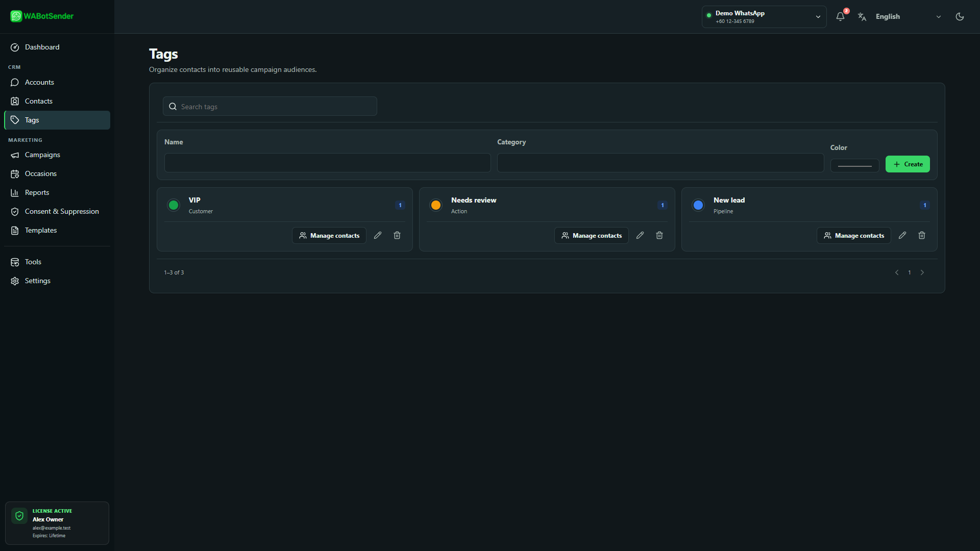Open Accounts in the CRM section
The image size is (980, 551).
point(57,82)
